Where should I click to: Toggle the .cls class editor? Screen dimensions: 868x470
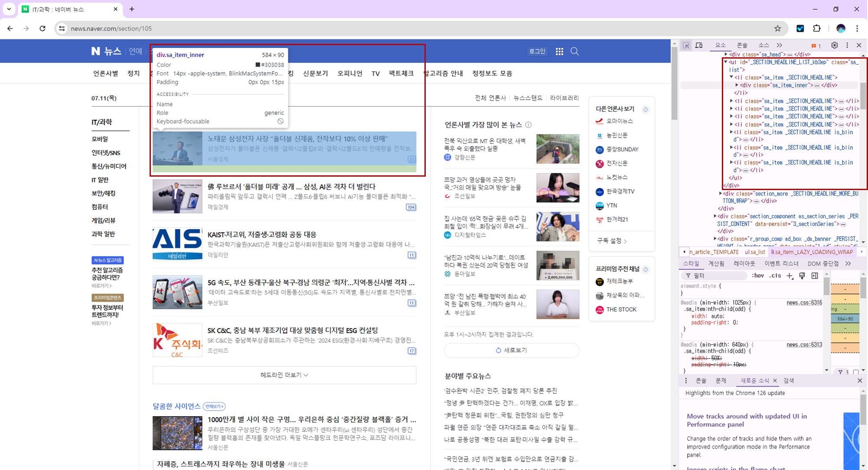(x=775, y=276)
